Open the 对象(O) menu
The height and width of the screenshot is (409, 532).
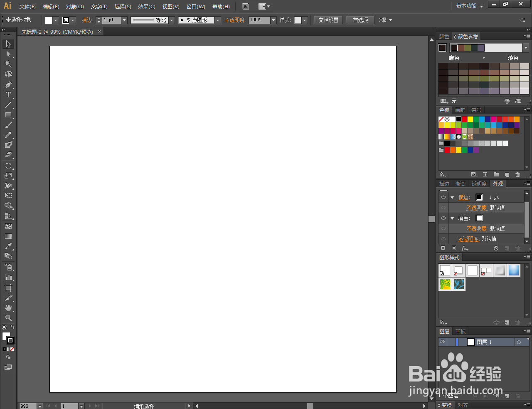pyautogui.click(x=75, y=7)
